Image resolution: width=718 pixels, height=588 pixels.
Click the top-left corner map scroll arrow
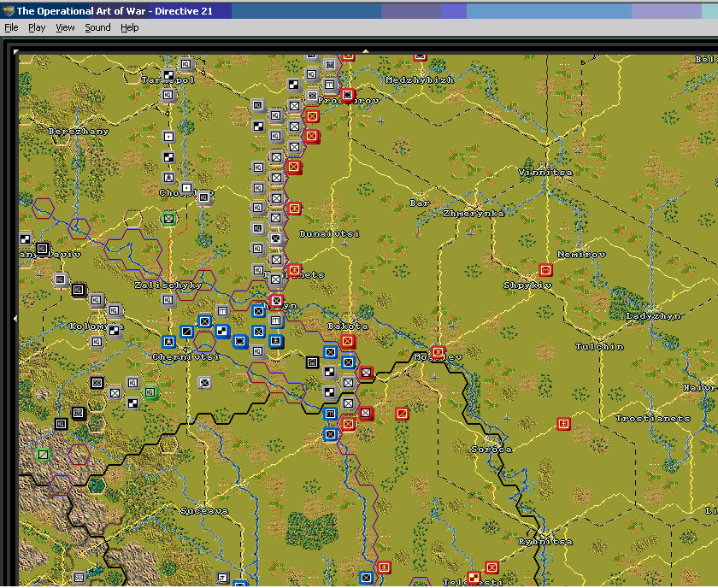[16, 52]
